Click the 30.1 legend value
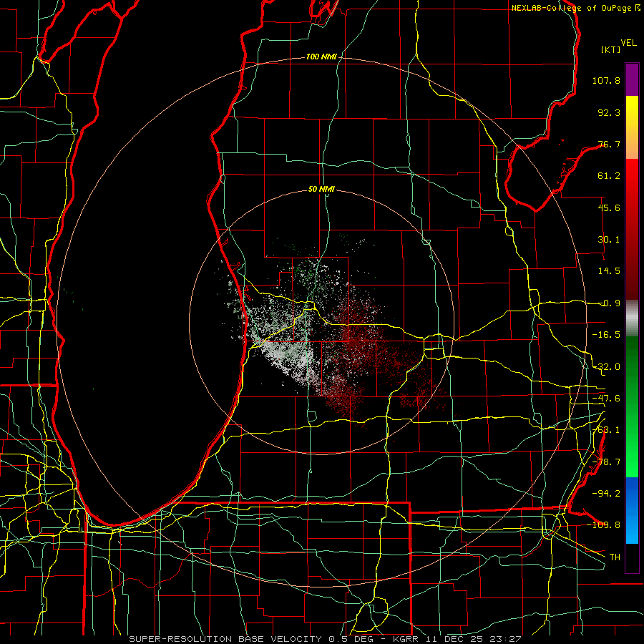The height and width of the screenshot is (644, 644). (x=609, y=240)
